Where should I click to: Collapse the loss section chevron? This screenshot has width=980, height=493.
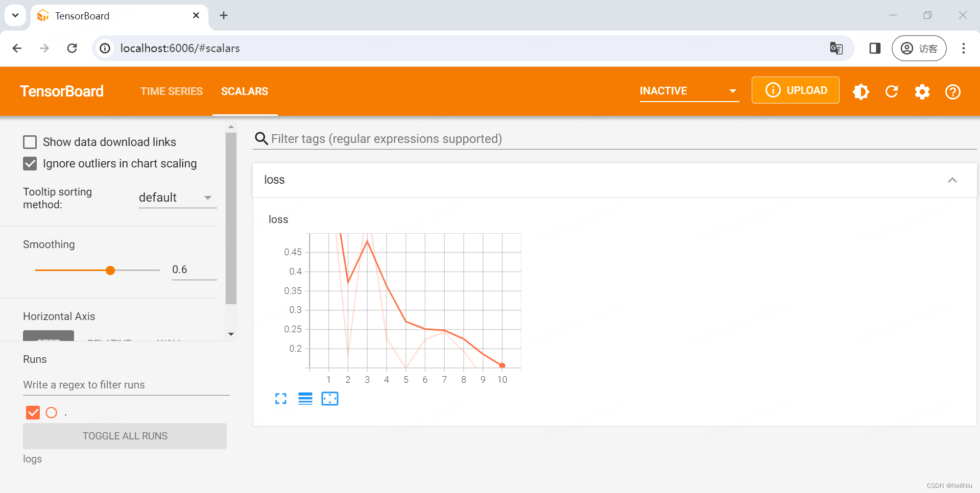coord(952,180)
